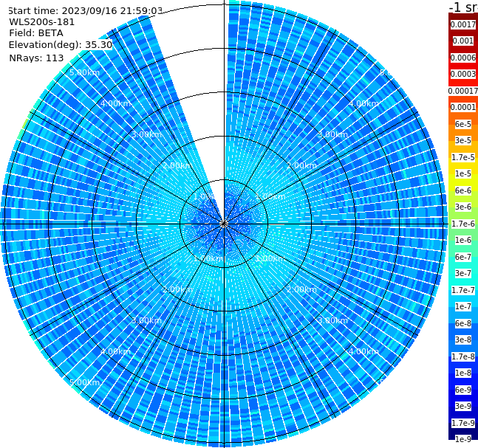Click the 6e-7 colorbar label
The width and height of the screenshot is (478, 448).
[463, 257]
